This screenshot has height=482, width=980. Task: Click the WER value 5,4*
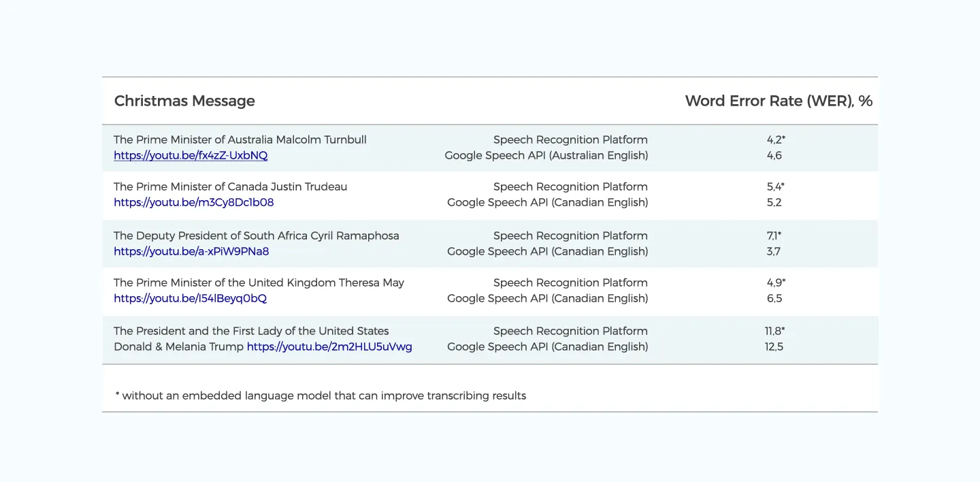click(776, 187)
